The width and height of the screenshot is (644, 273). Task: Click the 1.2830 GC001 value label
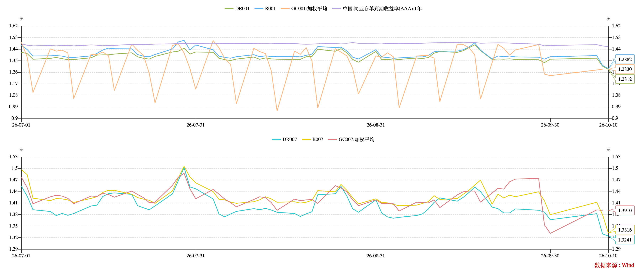[625, 69]
